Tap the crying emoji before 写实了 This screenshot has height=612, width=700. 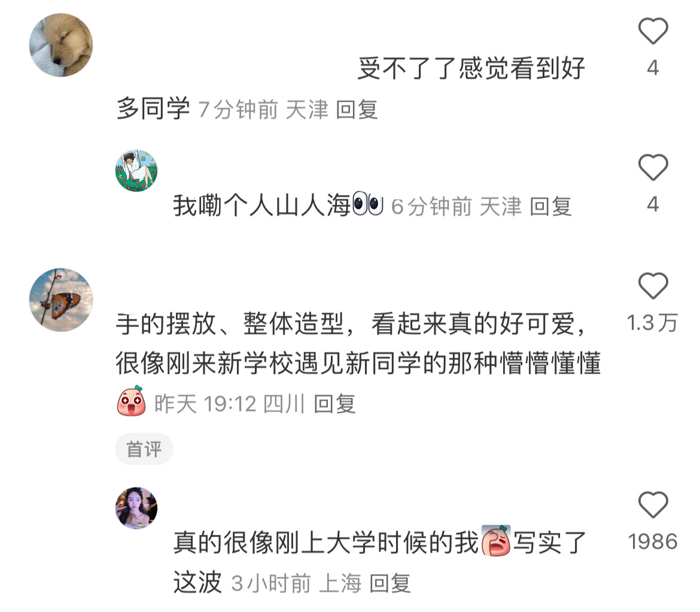(496, 541)
